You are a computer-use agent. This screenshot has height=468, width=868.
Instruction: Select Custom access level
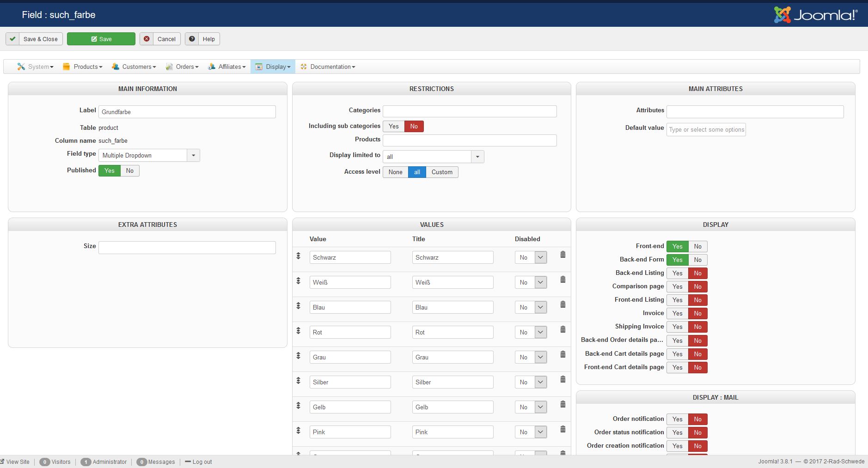[442, 172]
